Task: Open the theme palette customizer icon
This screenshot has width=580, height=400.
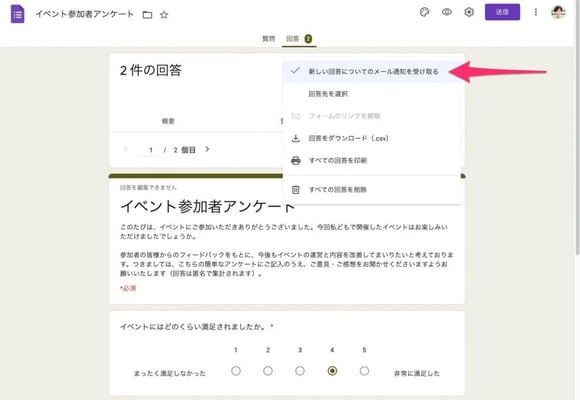Action: 425,12
